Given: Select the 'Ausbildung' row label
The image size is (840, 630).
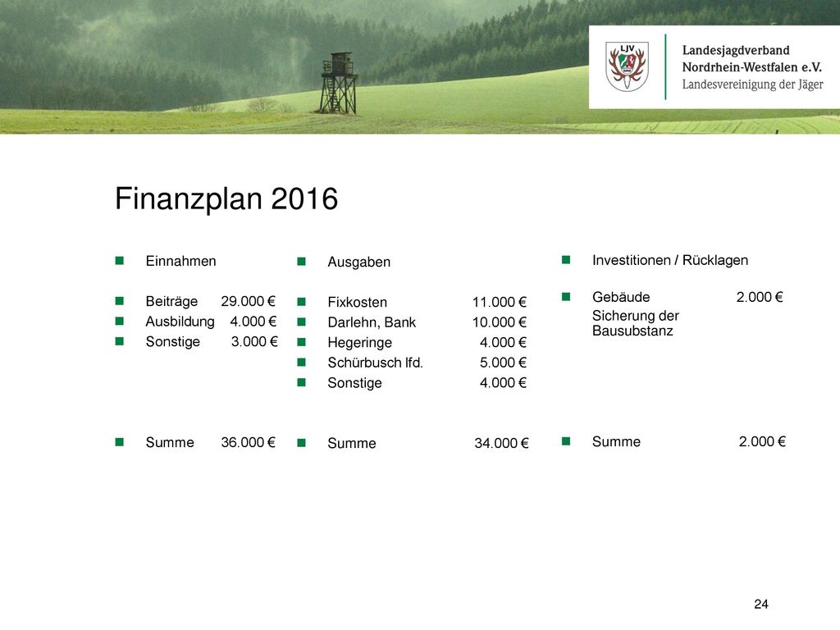Looking at the screenshot, I should pyautogui.click(x=180, y=322).
